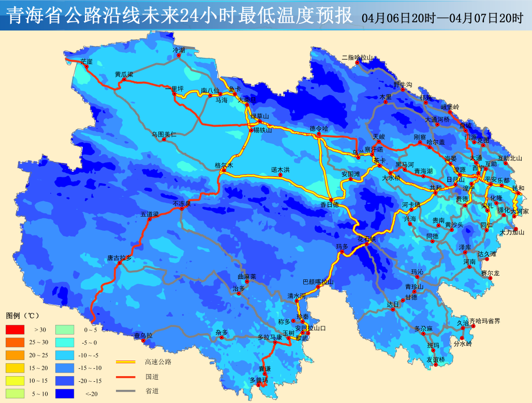Select the 冷湖 red dot marker

(180, 55)
